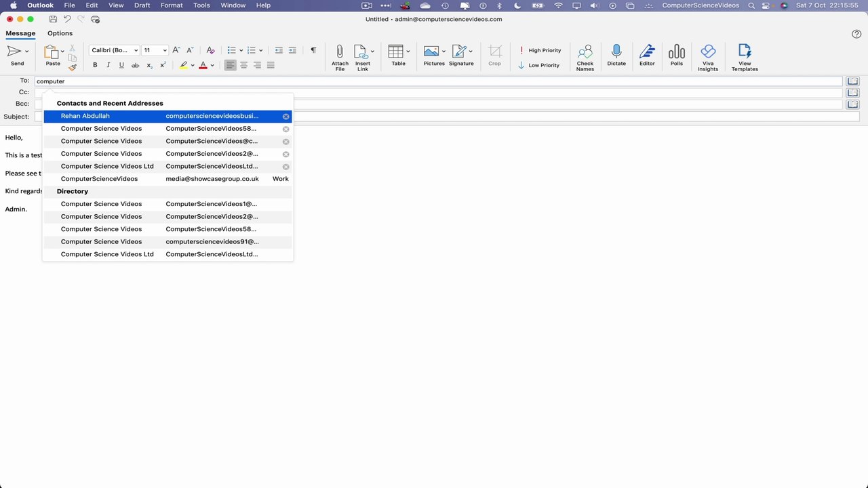Viewport: 868px width, 488px height.
Task: Expand the Table dropdown arrow
Action: click(x=408, y=52)
